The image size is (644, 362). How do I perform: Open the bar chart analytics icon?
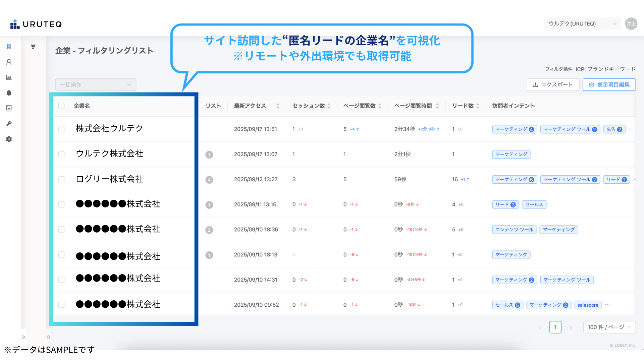coord(9,77)
